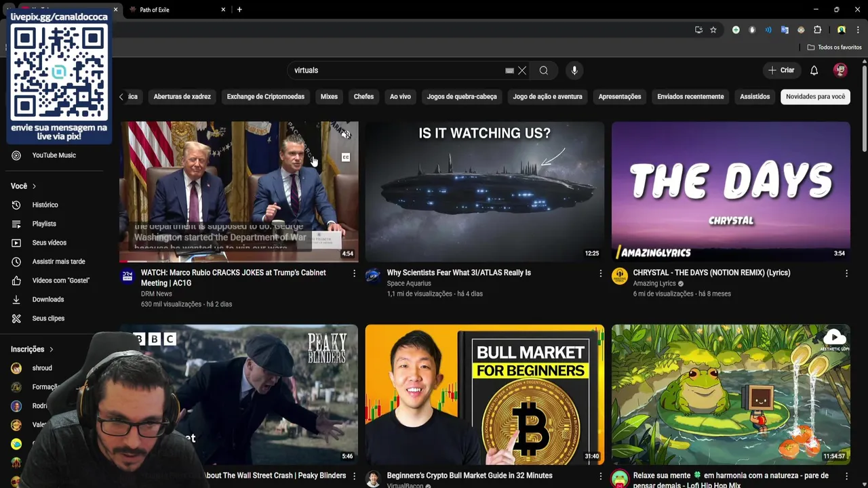This screenshot has height=488, width=868.
Task: Start voice search with the microphone icon
Action: click(x=574, y=70)
